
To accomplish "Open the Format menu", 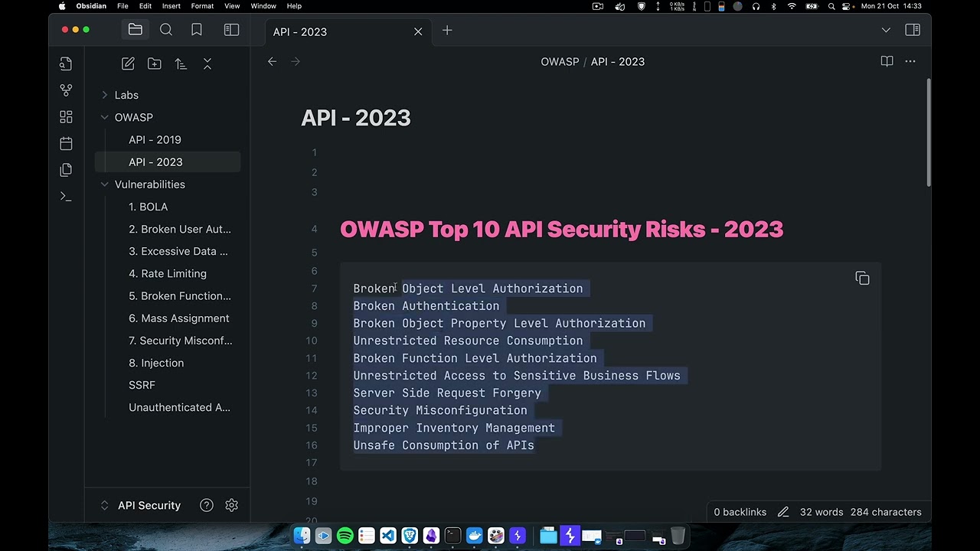I will tap(202, 6).
